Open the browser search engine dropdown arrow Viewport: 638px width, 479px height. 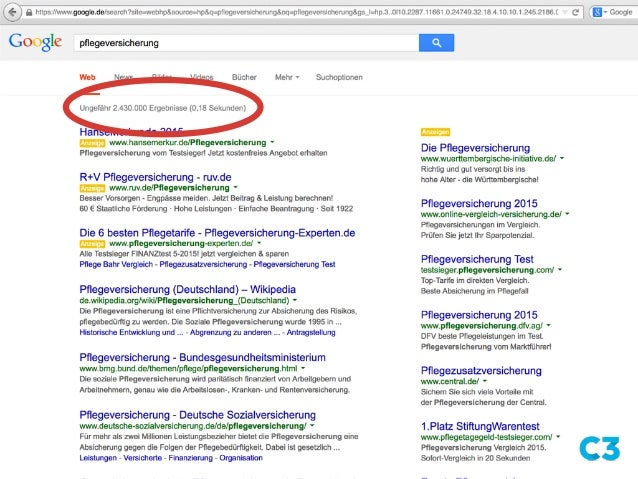click(605, 12)
